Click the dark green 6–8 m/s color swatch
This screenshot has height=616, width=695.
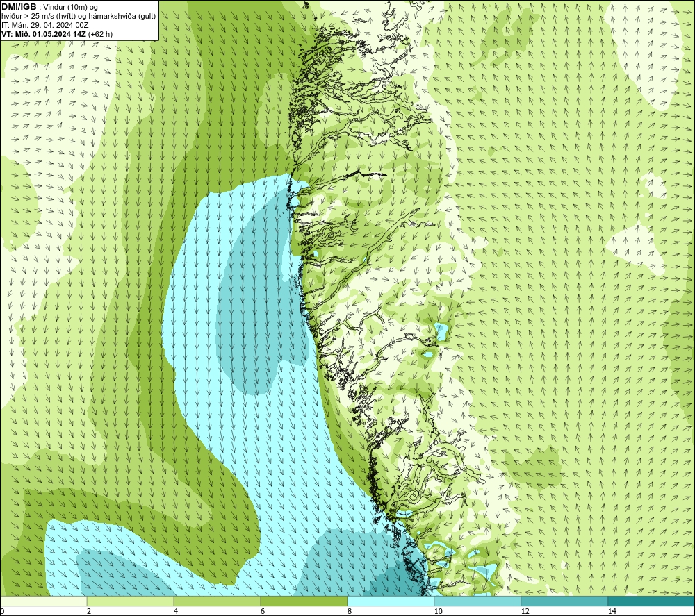pos(304,601)
